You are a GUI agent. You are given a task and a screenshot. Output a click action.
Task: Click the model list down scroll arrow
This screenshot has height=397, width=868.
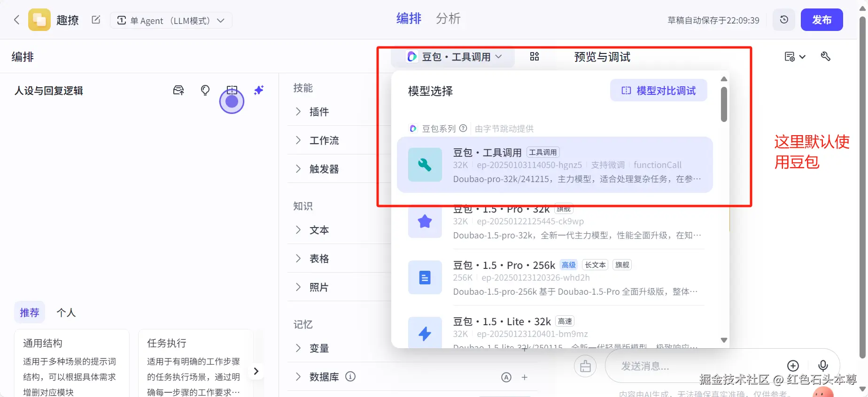click(724, 340)
